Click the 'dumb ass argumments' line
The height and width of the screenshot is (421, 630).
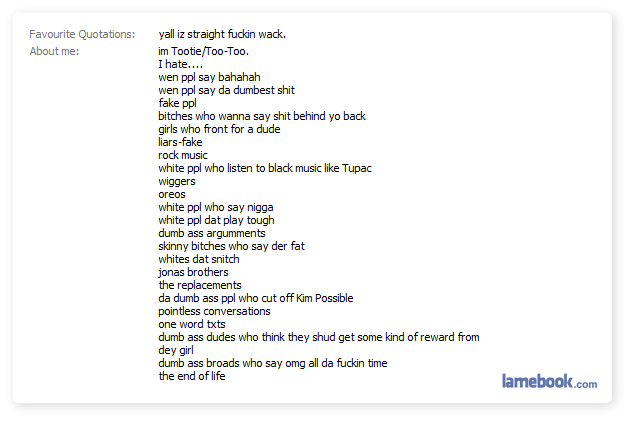click(x=212, y=233)
